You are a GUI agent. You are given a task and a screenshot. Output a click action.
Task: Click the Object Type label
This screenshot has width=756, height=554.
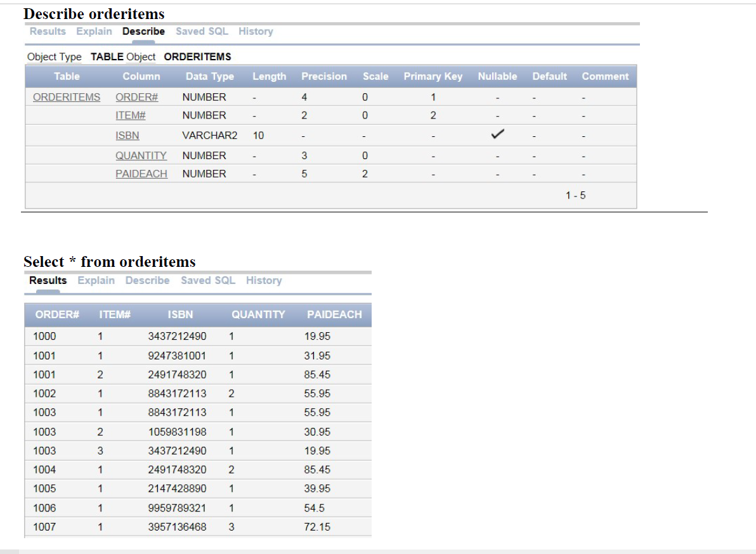click(x=55, y=57)
